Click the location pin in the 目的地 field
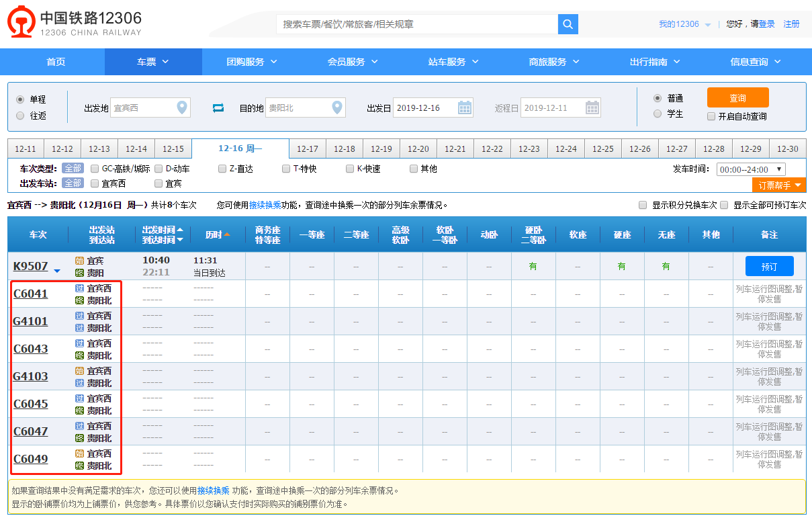This screenshot has height=520, width=812. coord(337,107)
